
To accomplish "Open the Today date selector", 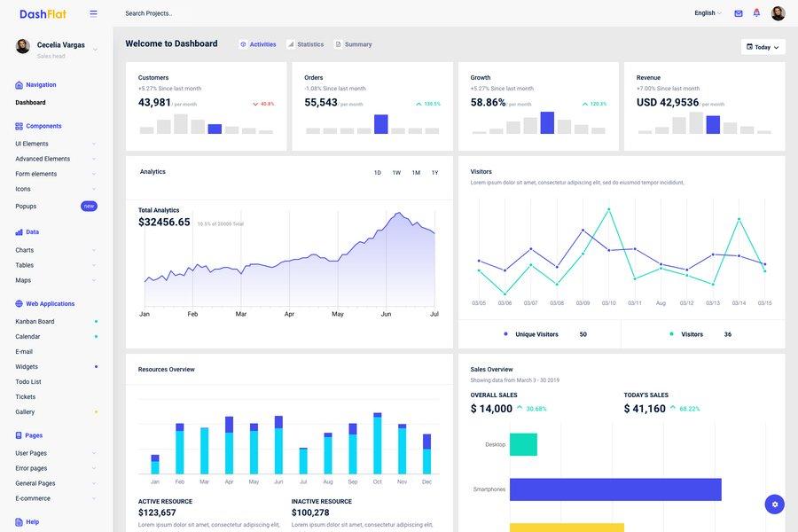I will pyautogui.click(x=760, y=44).
